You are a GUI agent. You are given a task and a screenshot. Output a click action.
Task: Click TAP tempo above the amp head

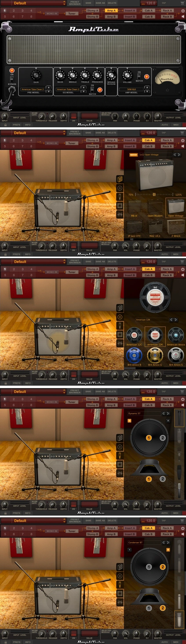(x=164, y=3)
